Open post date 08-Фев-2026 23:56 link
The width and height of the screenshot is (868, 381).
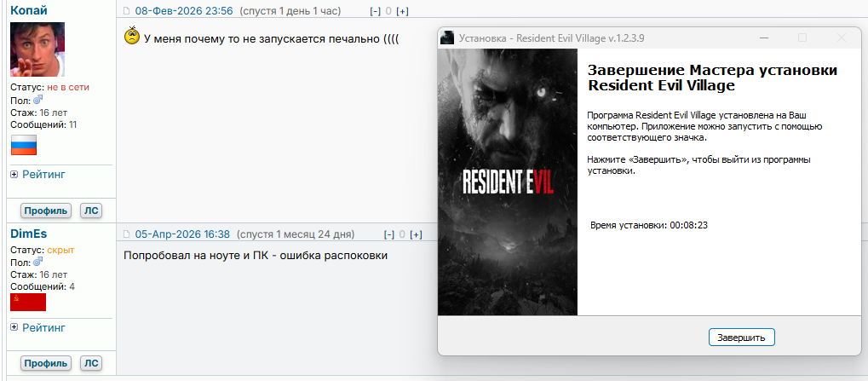[x=184, y=11]
